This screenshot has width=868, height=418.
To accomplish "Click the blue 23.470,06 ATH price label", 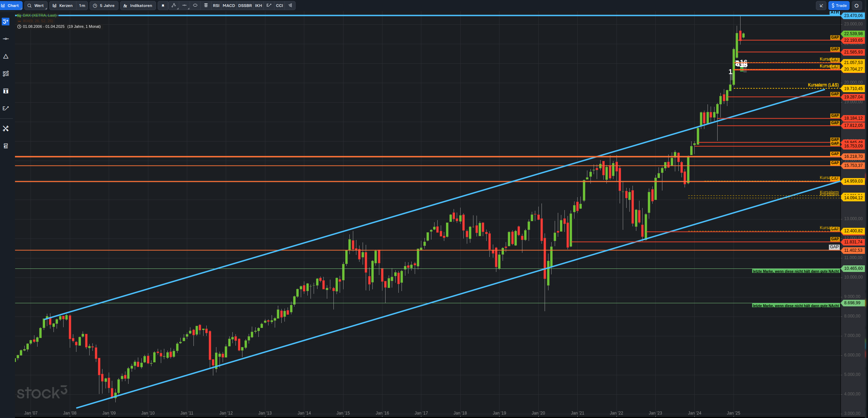I will [853, 16].
